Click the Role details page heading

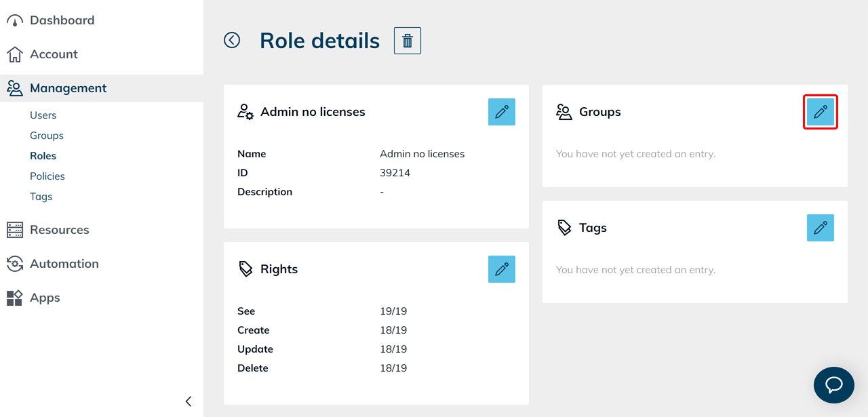pos(319,41)
